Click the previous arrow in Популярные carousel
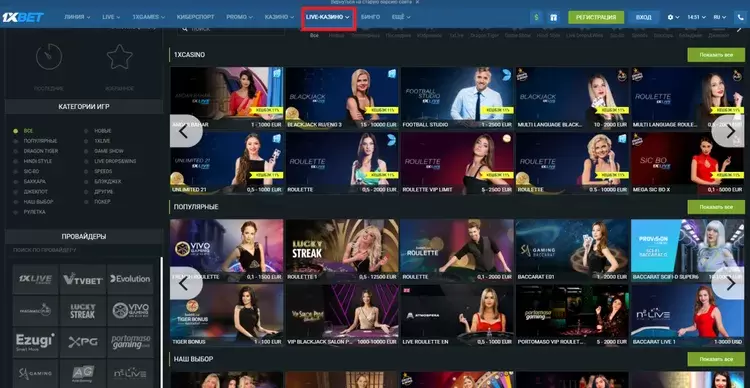 pos(186,283)
